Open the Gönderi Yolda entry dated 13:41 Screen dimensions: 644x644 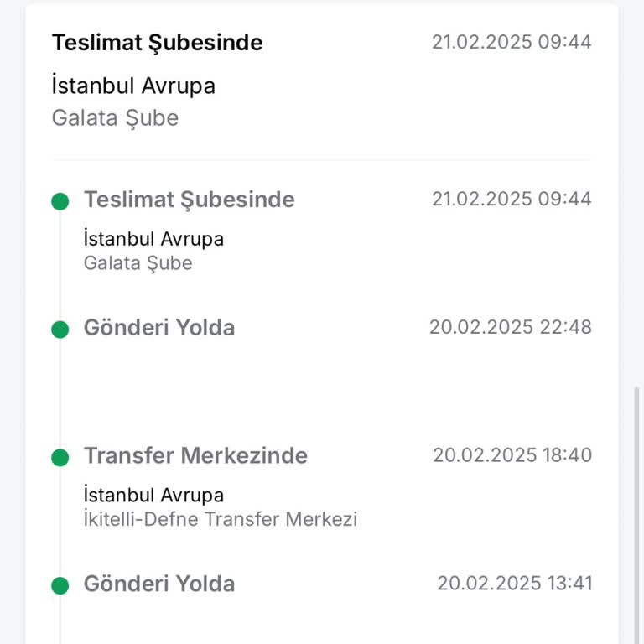[158, 584]
